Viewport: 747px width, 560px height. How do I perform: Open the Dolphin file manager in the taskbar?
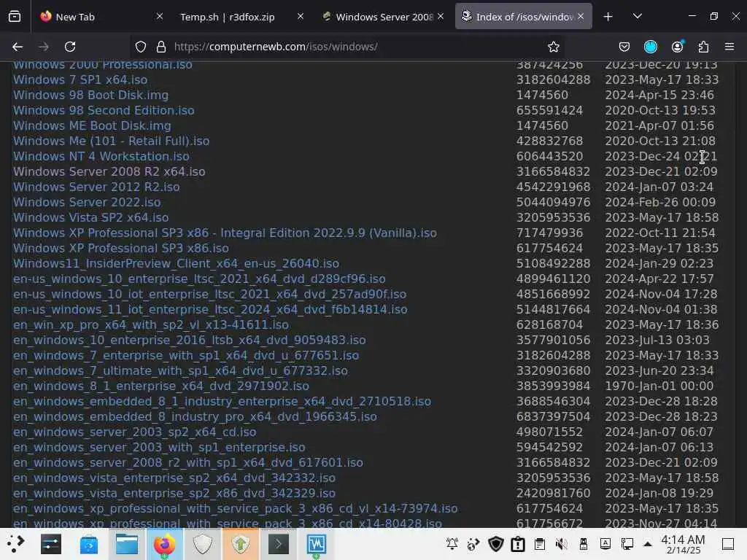127,544
